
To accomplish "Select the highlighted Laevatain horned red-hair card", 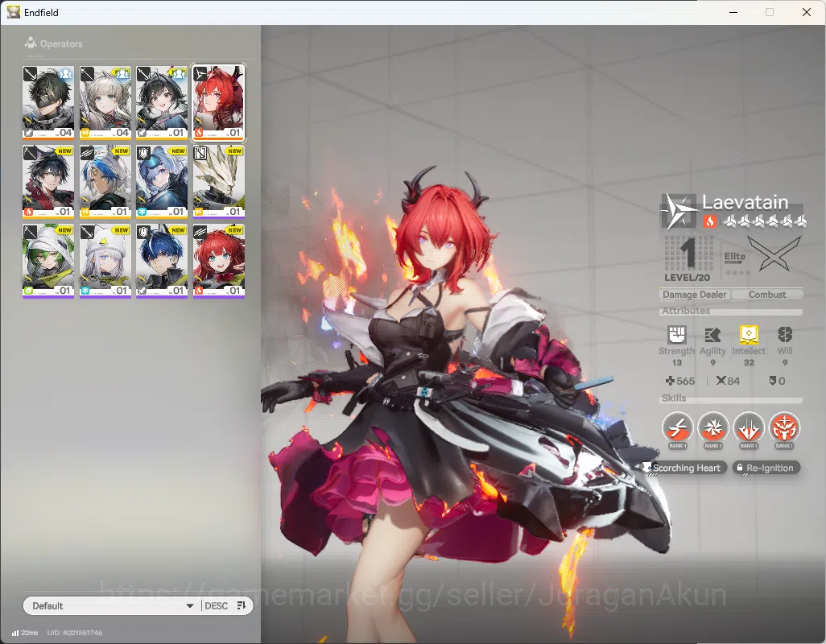I will click(218, 103).
